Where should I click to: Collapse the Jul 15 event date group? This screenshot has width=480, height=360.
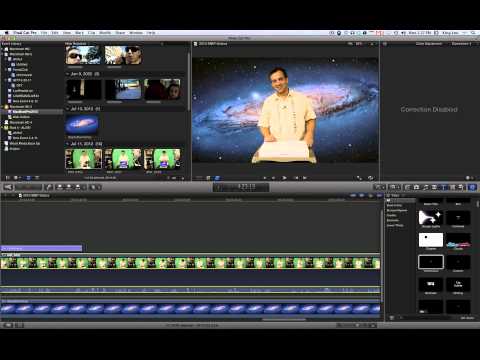68,109
